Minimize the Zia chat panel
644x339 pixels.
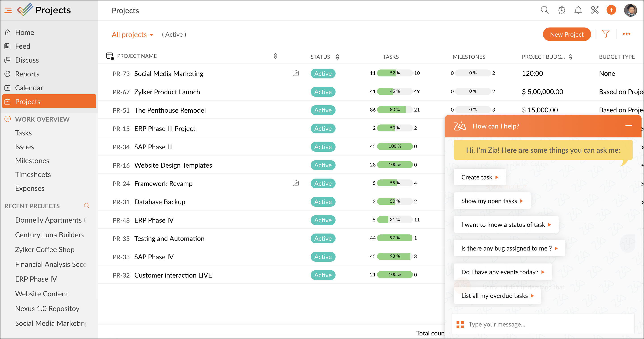point(629,126)
